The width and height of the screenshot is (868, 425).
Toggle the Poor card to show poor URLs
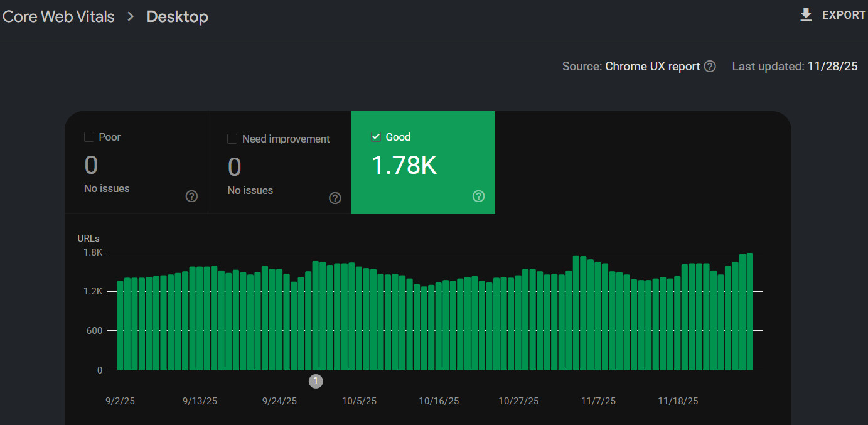[x=138, y=162]
